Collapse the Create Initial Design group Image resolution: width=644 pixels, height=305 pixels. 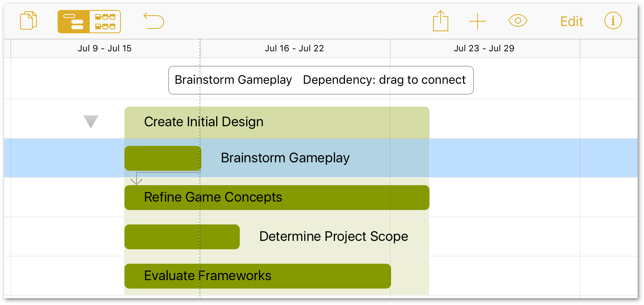[91, 121]
